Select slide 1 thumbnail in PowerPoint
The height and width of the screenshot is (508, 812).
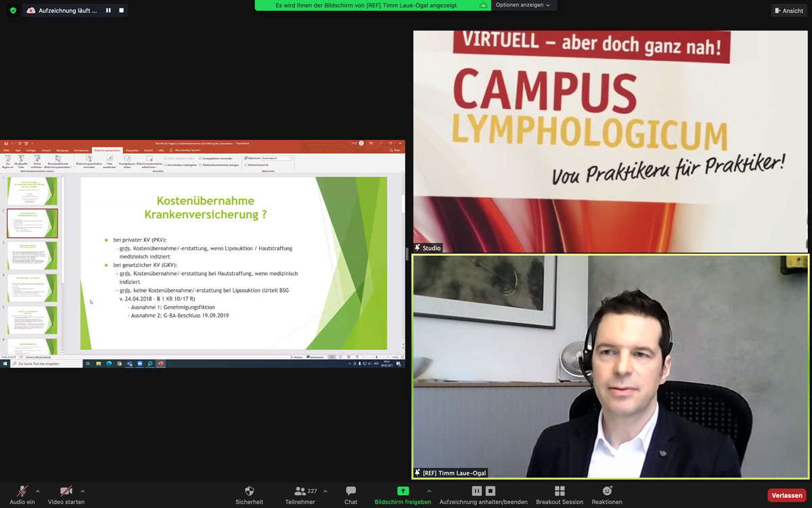click(x=32, y=191)
